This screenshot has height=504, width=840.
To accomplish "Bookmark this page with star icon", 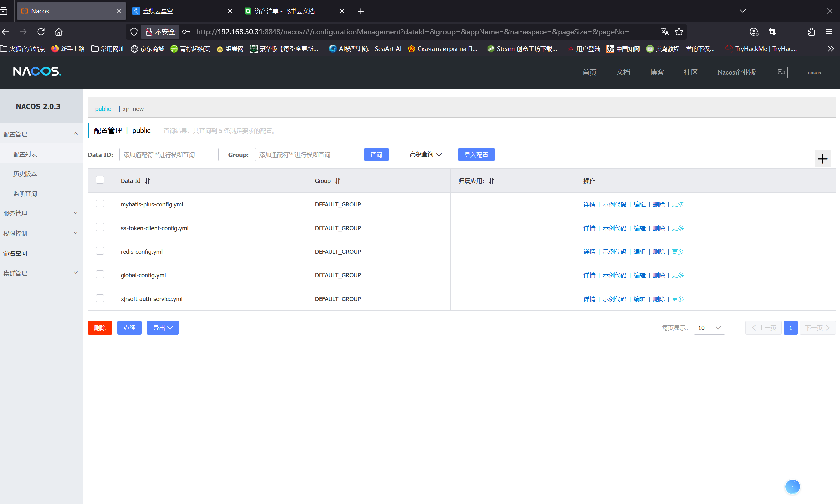I will coord(679,32).
